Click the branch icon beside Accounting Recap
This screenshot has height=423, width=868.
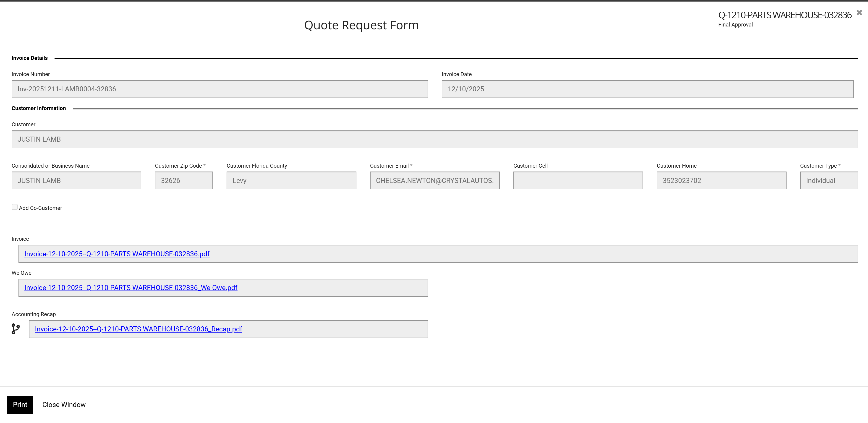pyautogui.click(x=16, y=328)
